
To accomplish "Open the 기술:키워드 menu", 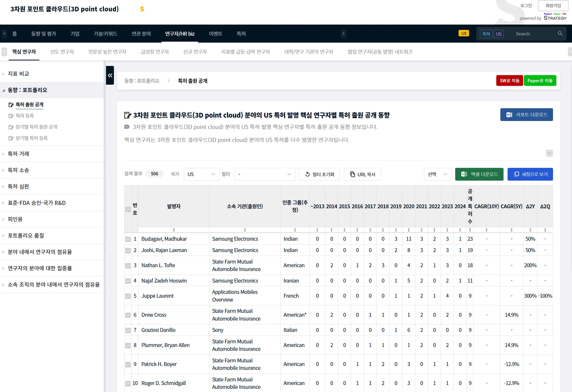I will (105, 34).
